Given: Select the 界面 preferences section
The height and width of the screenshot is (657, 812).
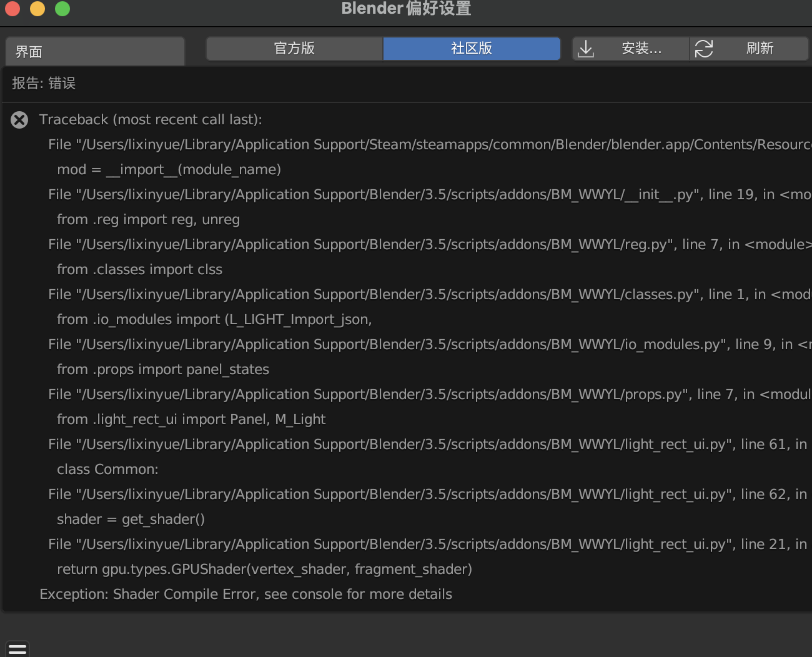Looking at the screenshot, I should 95,51.
